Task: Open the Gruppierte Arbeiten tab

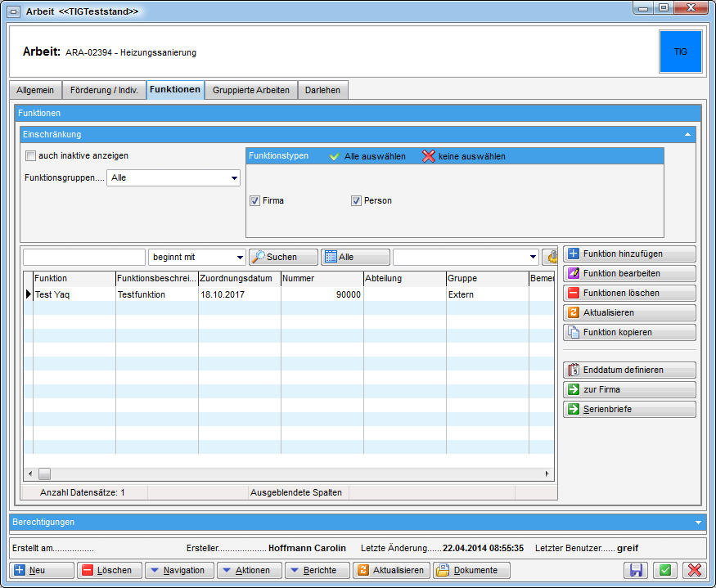Action: click(250, 90)
